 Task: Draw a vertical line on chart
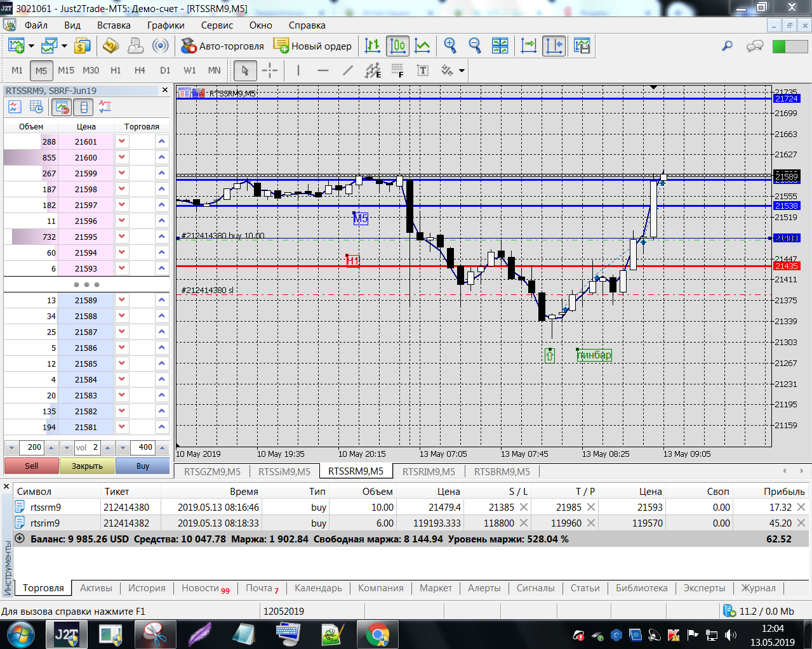click(x=298, y=70)
